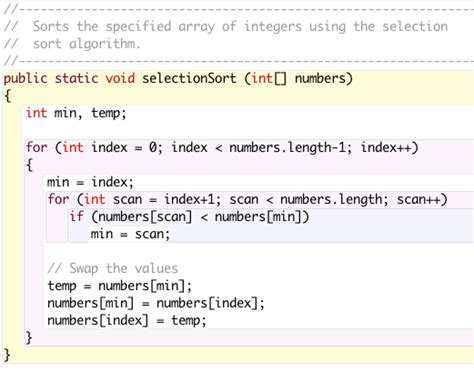Click 'scan++' in the inner for loop

pyautogui.click(x=418, y=199)
